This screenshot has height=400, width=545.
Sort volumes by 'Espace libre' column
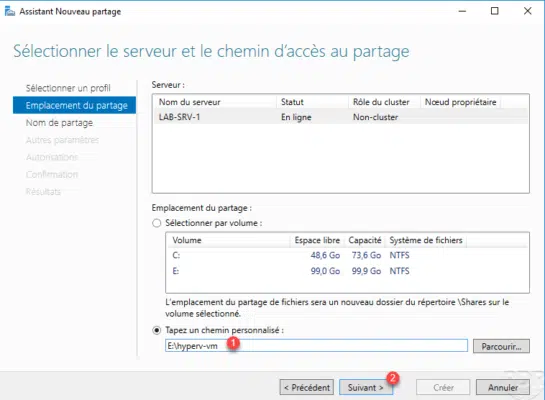pos(317,240)
